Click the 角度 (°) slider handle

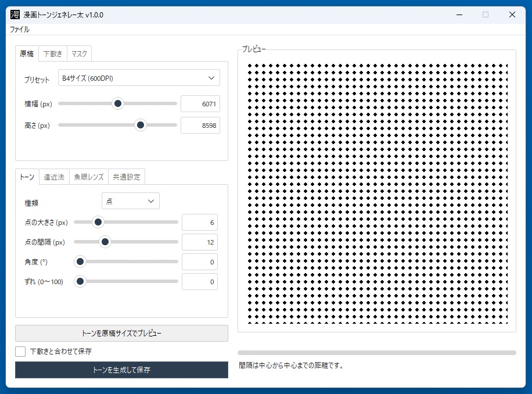80,262
